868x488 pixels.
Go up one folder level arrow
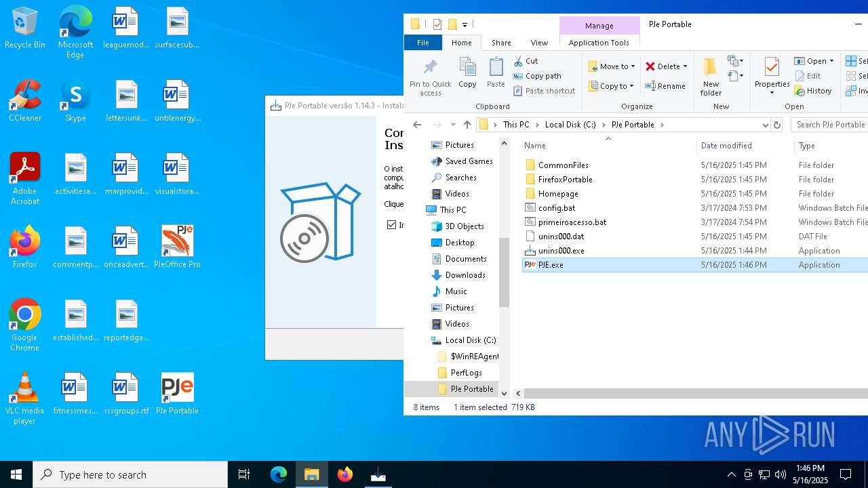pos(467,125)
